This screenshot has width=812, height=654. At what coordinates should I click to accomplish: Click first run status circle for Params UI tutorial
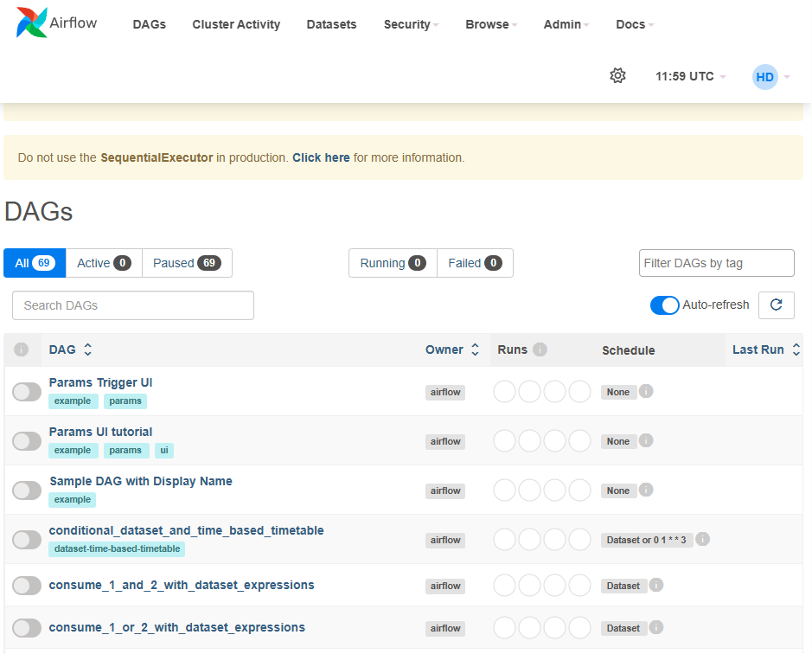pos(504,440)
